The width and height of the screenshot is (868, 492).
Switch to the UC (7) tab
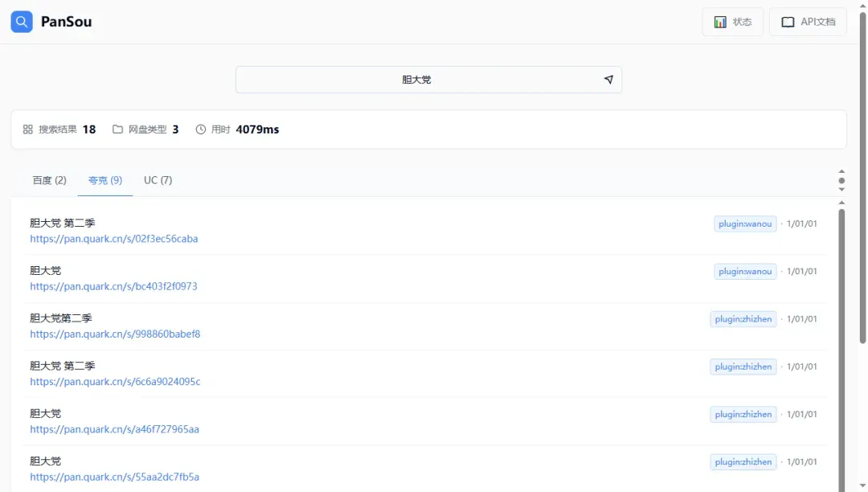click(x=158, y=180)
